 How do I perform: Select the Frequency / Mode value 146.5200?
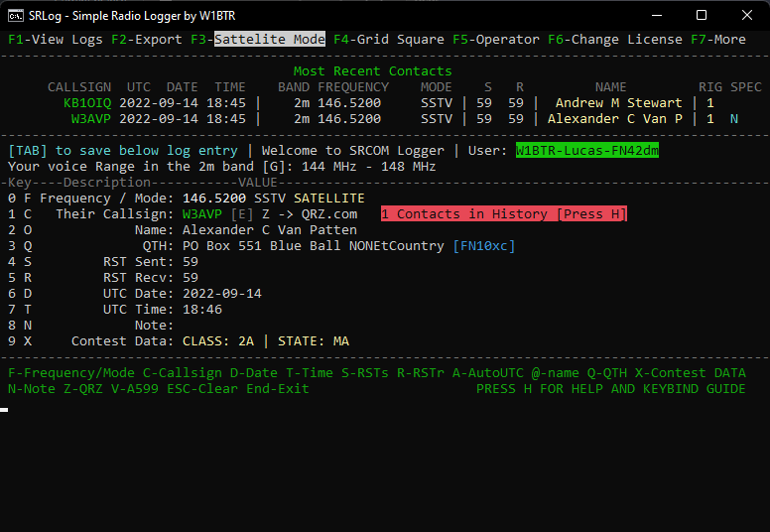click(x=214, y=198)
